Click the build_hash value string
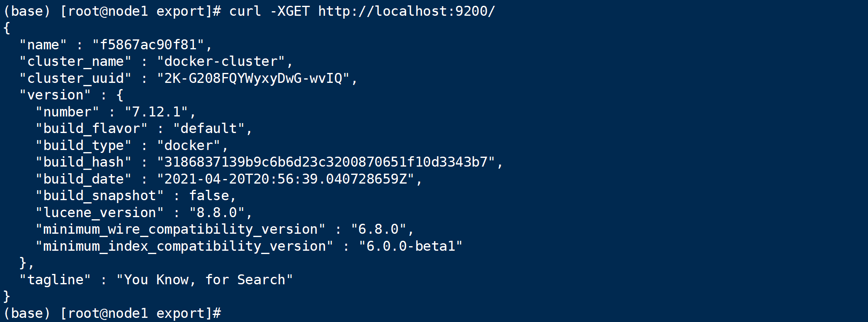 tap(326, 162)
